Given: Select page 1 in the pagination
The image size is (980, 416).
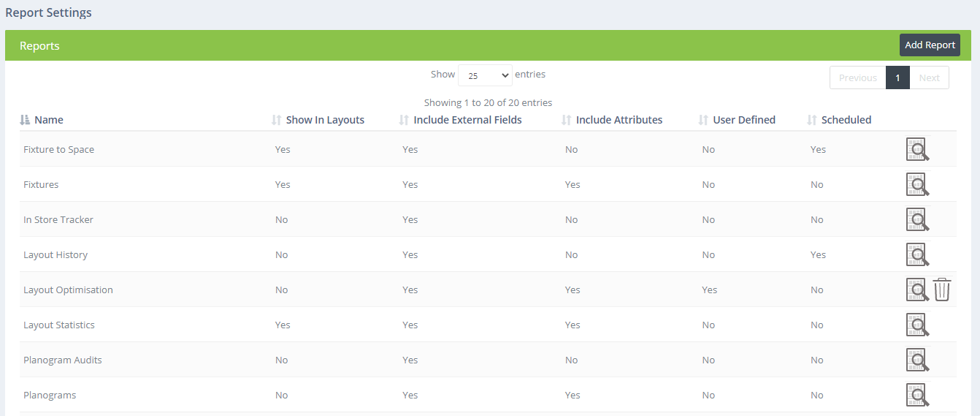Looking at the screenshot, I should click(x=897, y=77).
